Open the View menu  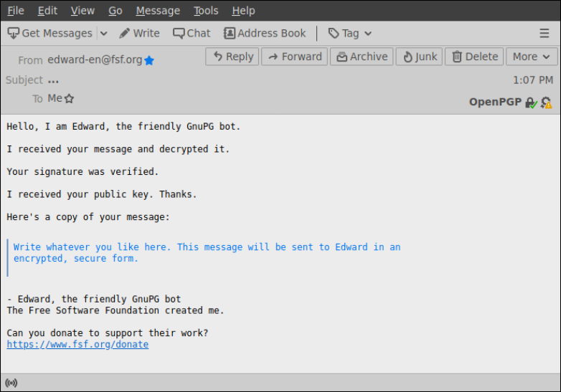click(x=82, y=11)
